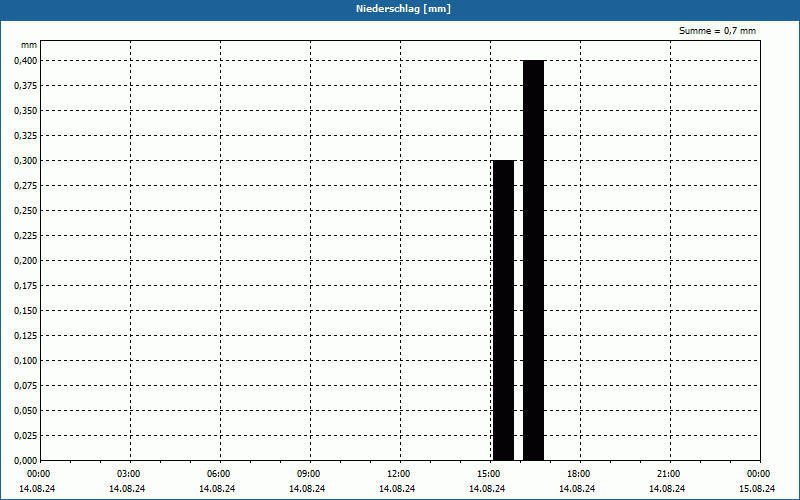Click the 0,225 y-axis value
Screen dimensions: 800x500
[26, 235]
